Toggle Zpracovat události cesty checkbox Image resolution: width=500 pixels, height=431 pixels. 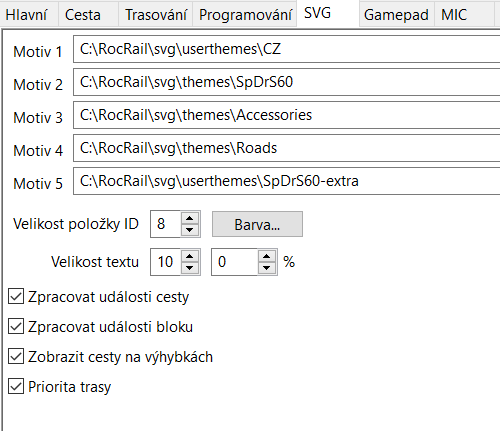point(16,297)
